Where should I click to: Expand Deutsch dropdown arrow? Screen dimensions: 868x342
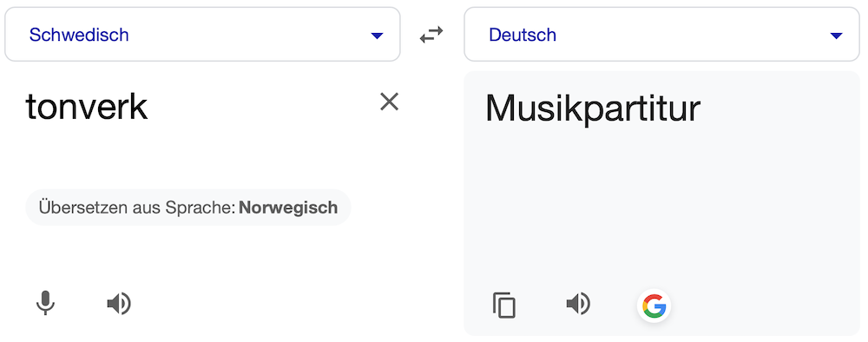[836, 36]
